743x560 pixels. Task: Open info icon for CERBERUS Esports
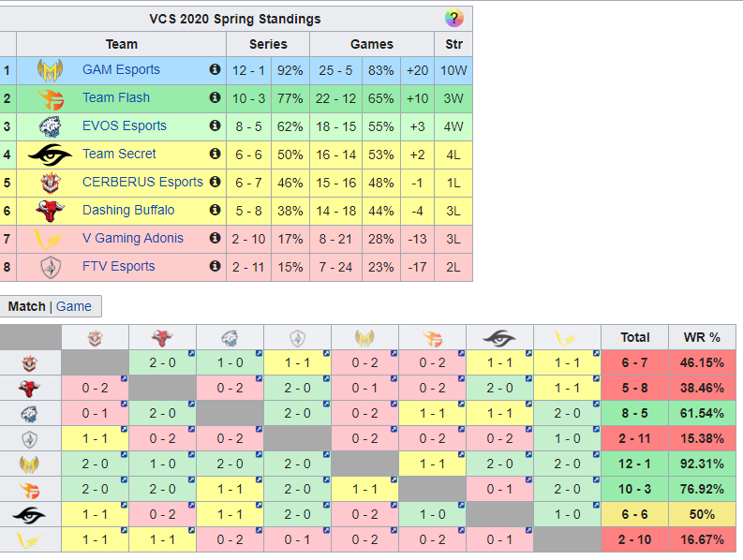tap(215, 182)
